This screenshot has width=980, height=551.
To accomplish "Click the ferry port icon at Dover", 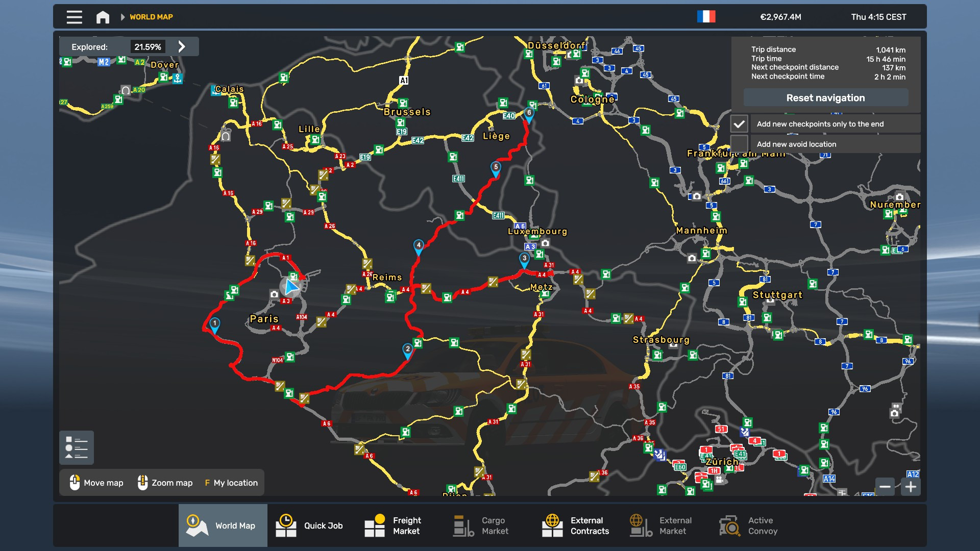I will coord(177,78).
